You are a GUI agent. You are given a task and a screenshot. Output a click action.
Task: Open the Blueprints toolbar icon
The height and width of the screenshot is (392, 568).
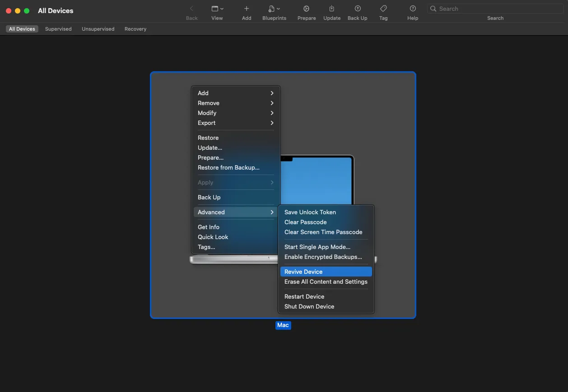(x=271, y=9)
